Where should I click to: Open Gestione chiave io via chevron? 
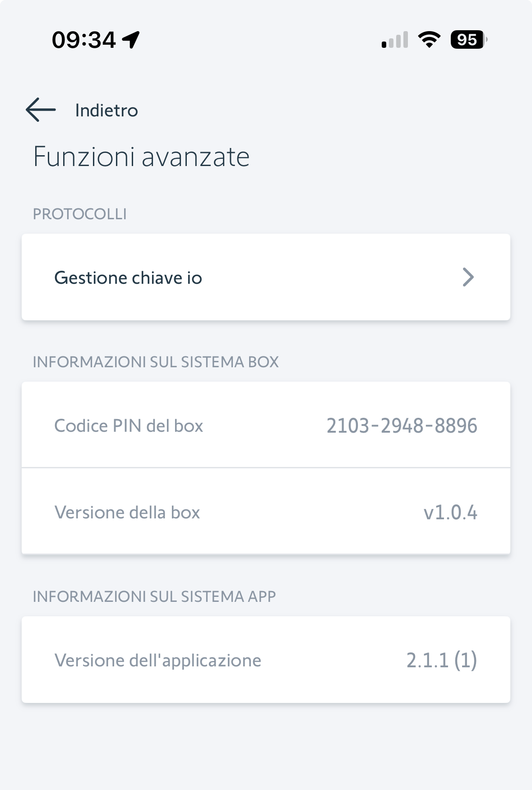[x=468, y=277]
